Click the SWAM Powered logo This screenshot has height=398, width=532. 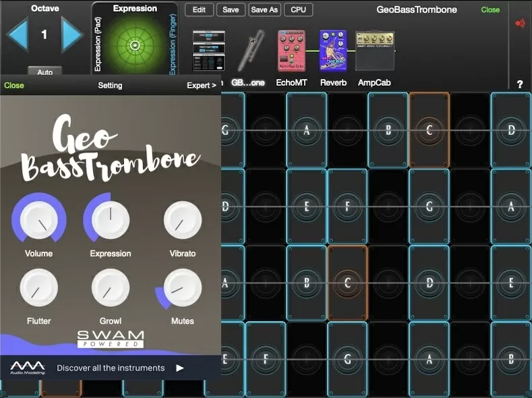(x=111, y=339)
